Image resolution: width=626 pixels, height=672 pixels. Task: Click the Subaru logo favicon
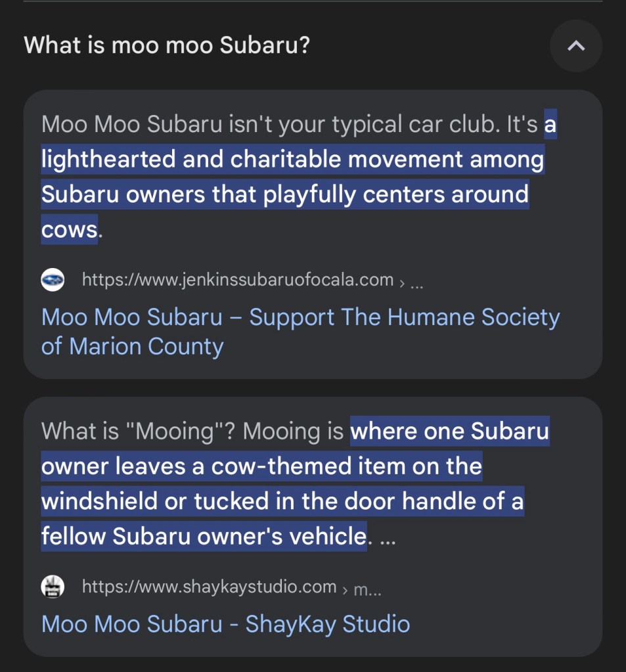(53, 280)
